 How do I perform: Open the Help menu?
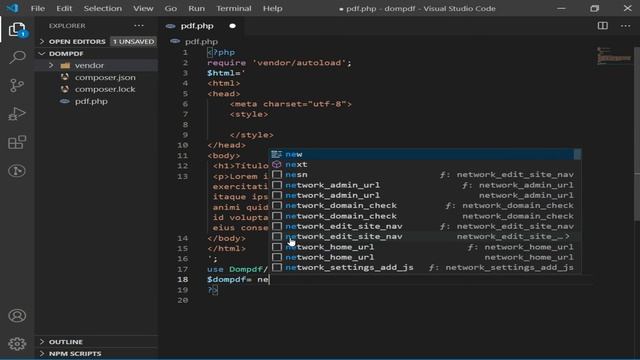click(272, 8)
